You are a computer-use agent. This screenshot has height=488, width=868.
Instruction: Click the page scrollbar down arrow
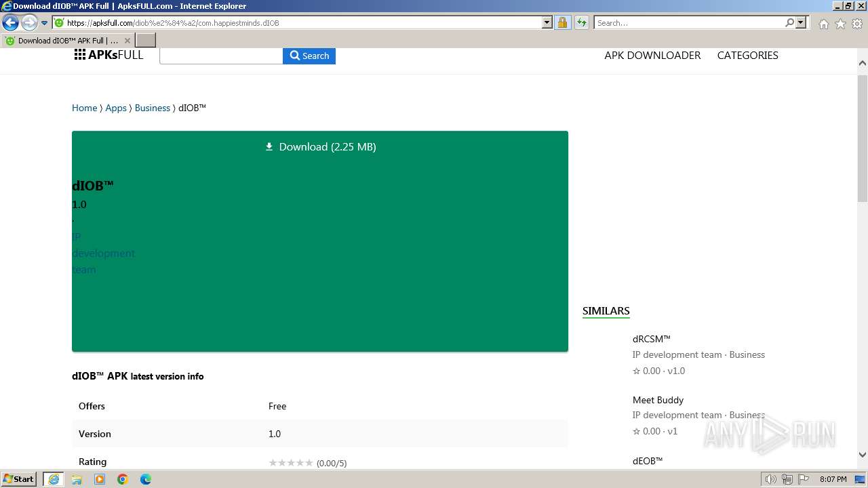863,455
